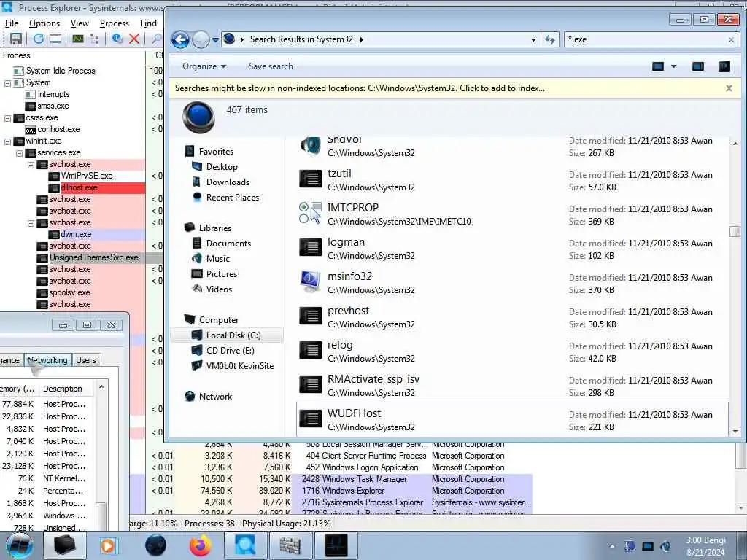Switch to the Networking tab in Task Manager
This screenshot has height=560, width=747.
click(x=47, y=360)
